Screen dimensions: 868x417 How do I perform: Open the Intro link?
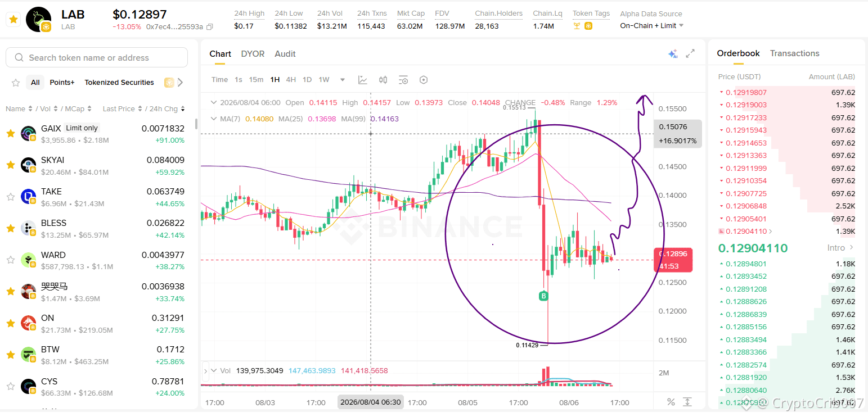[840, 248]
